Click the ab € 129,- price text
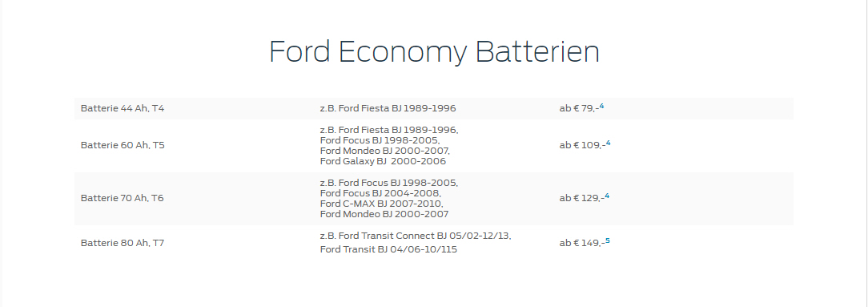Screen dimensions: 868x307 [582, 198]
